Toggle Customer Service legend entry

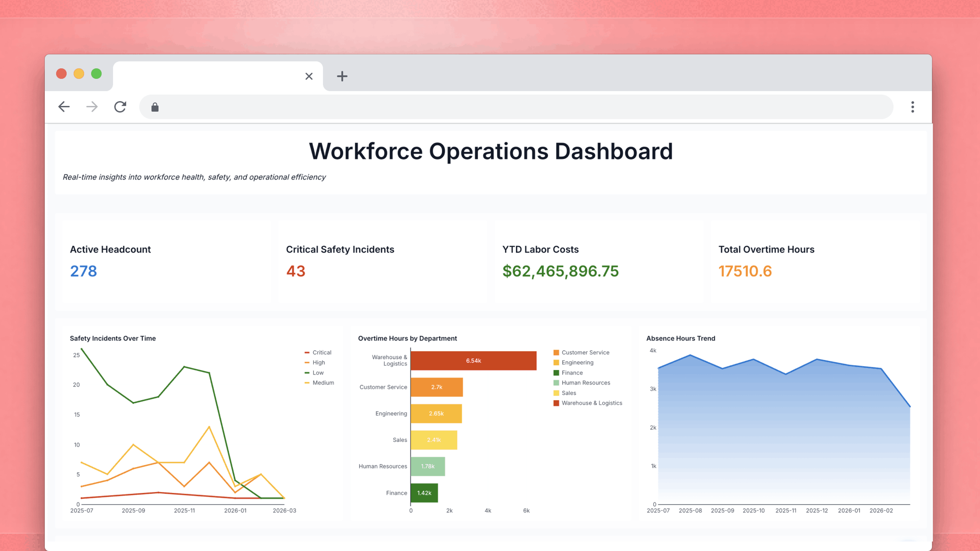pyautogui.click(x=581, y=353)
